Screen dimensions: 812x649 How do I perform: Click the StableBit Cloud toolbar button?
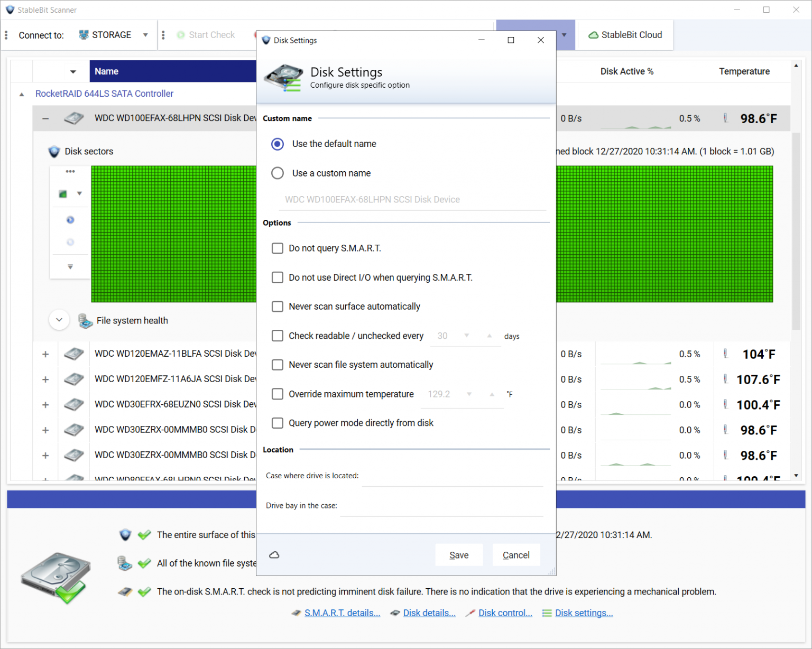[x=625, y=35]
